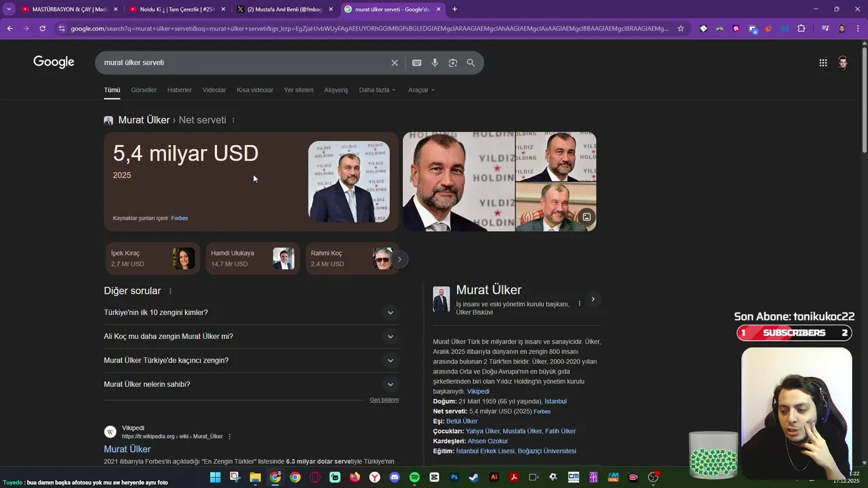The height and width of the screenshot is (488, 868).
Task: Open a new browser tab
Action: 454,9
